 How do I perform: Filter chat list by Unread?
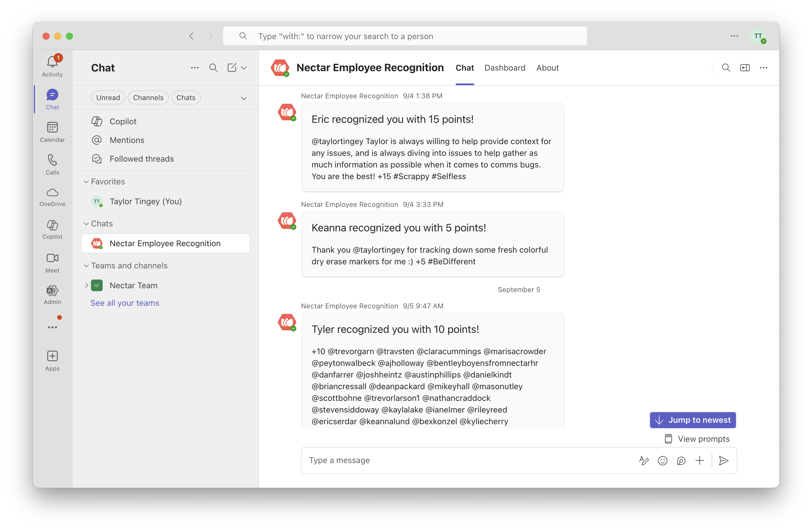click(x=108, y=97)
